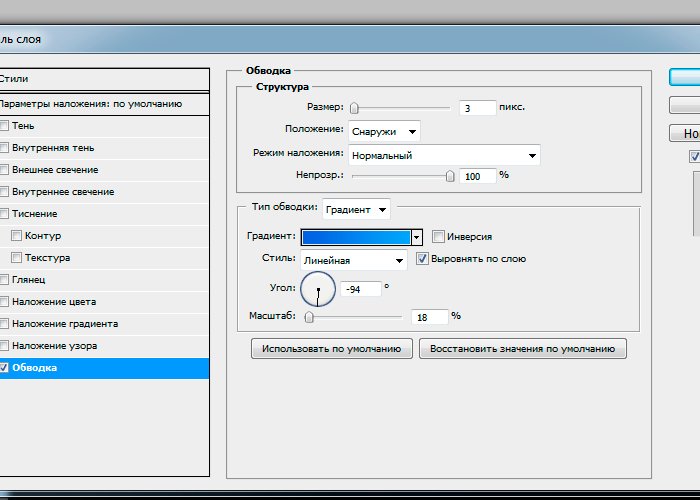Viewport: 700px width, 500px height.
Task: Click the Использовать по умолчанию button
Action: tap(332, 349)
